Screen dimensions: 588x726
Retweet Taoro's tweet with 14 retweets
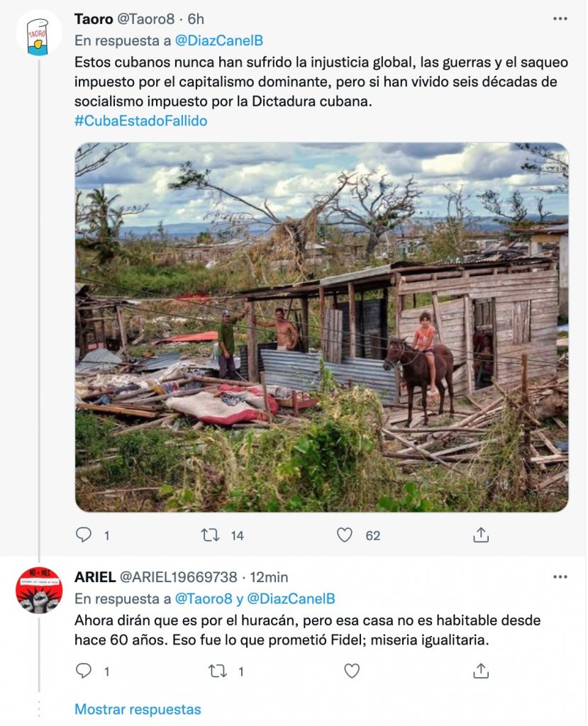tap(210, 535)
